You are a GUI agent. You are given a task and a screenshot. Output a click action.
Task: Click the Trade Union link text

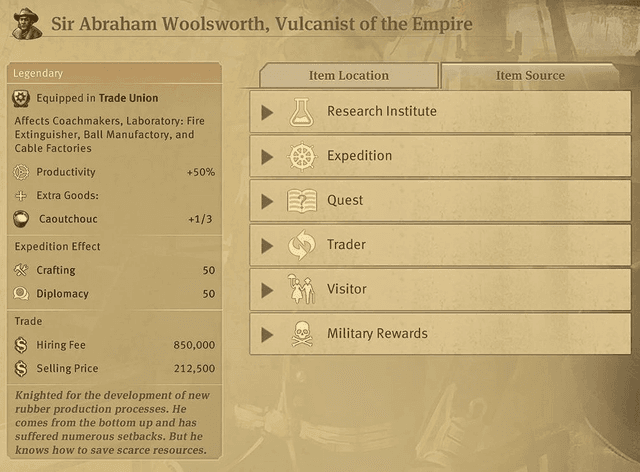point(128,98)
